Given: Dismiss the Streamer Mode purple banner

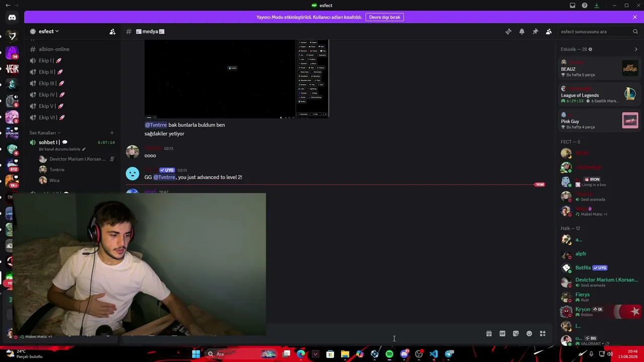Looking at the screenshot, I should coord(635,17).
